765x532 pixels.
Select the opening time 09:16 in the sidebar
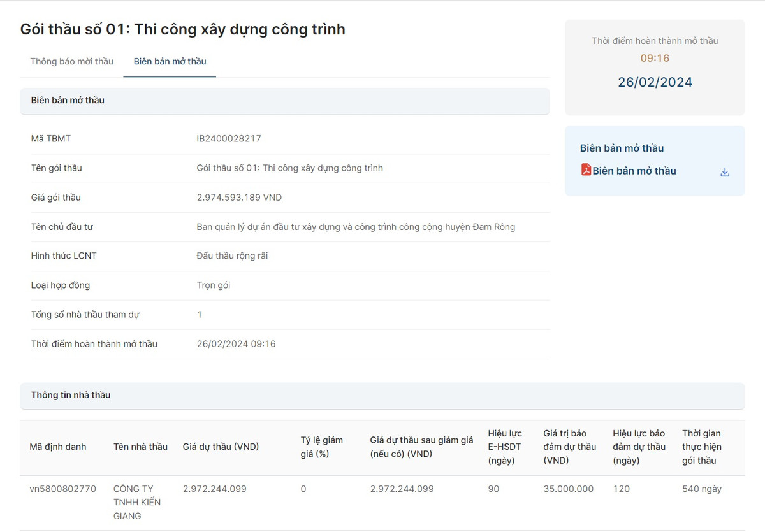point(655,57)
